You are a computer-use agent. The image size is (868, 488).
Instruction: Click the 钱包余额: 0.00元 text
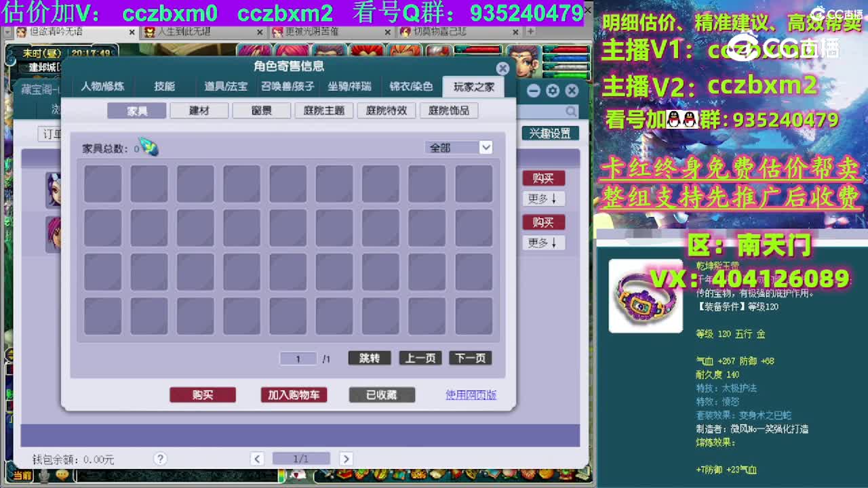73,460
